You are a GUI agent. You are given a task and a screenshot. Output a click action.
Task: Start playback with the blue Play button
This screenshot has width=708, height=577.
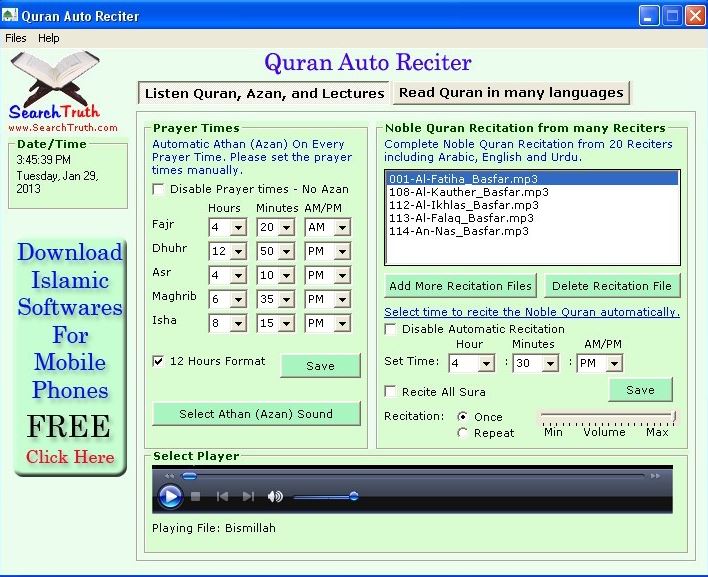(170, 496)
